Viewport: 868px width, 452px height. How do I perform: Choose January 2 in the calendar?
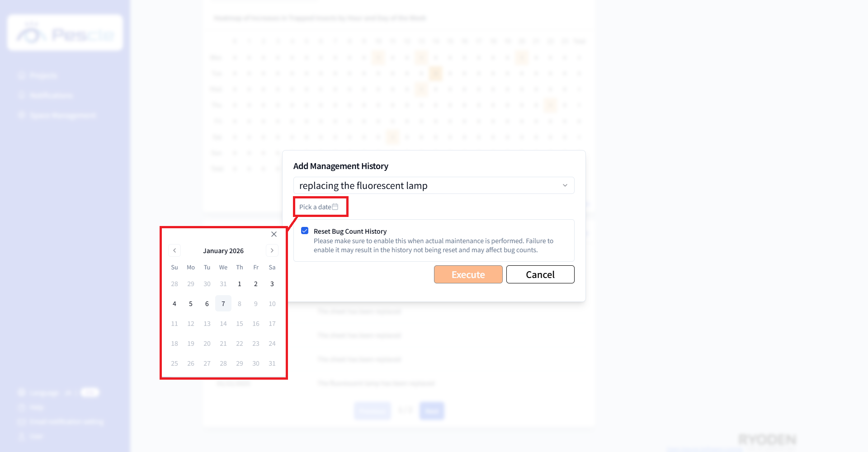[x=256, y=284]
